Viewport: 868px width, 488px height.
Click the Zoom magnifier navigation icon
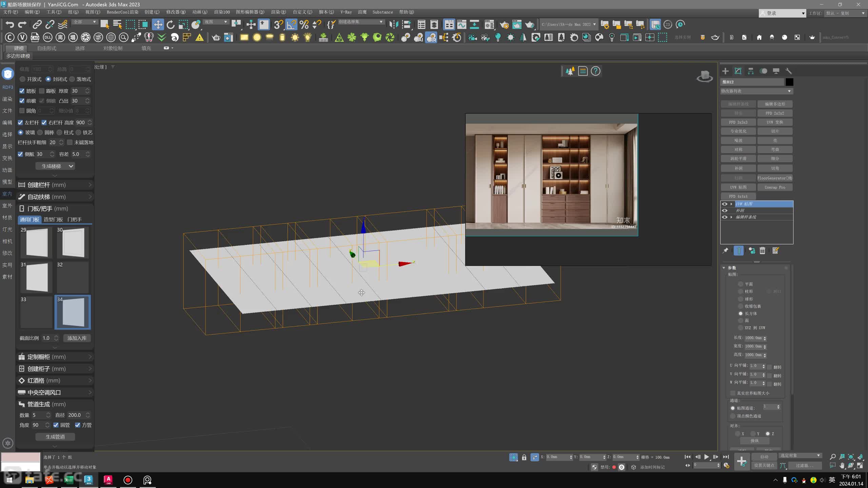[x=833, y=457]
